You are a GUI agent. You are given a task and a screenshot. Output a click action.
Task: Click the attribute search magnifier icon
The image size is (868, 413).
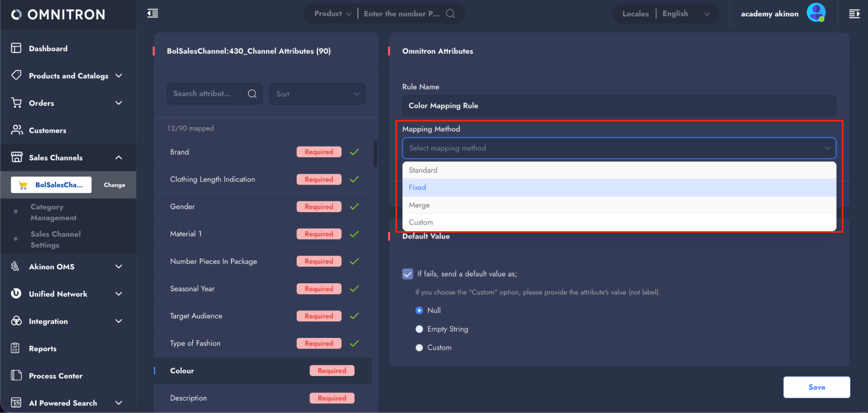pos(252,94)
